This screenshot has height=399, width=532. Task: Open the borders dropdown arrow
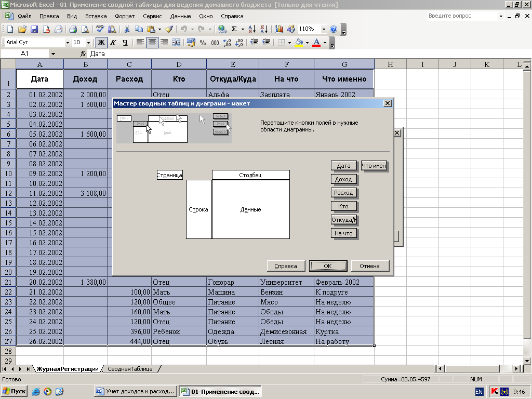tap(289, 43)
